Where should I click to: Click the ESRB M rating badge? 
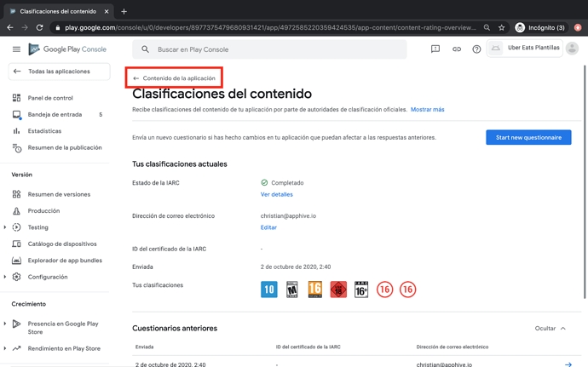point(291,290)
